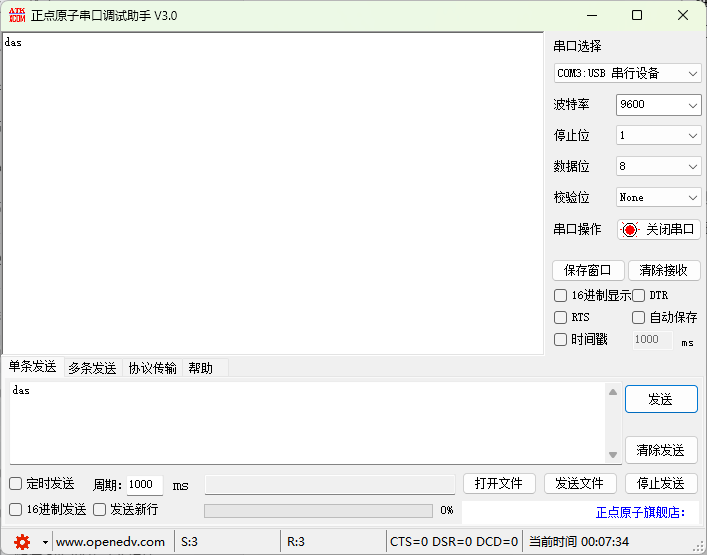Click the 清除接收 clear receive button
Image resolution: width=707 pixels, height=555 pixels.
tap(663, 271)
